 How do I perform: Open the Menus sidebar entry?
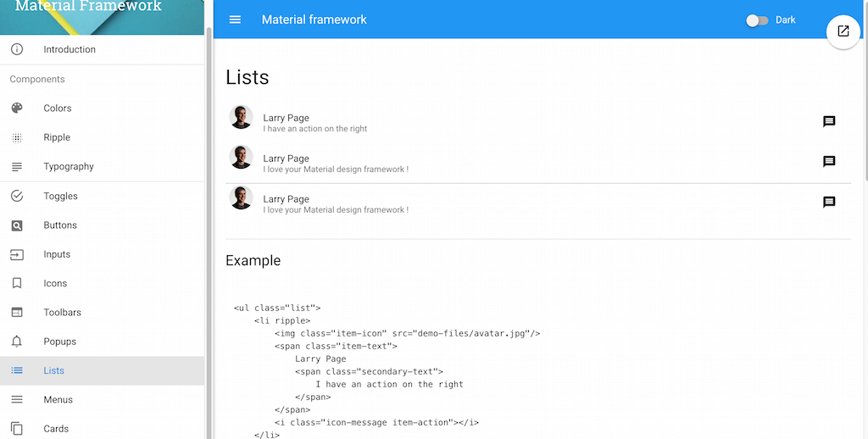click(x=58, y=400)
